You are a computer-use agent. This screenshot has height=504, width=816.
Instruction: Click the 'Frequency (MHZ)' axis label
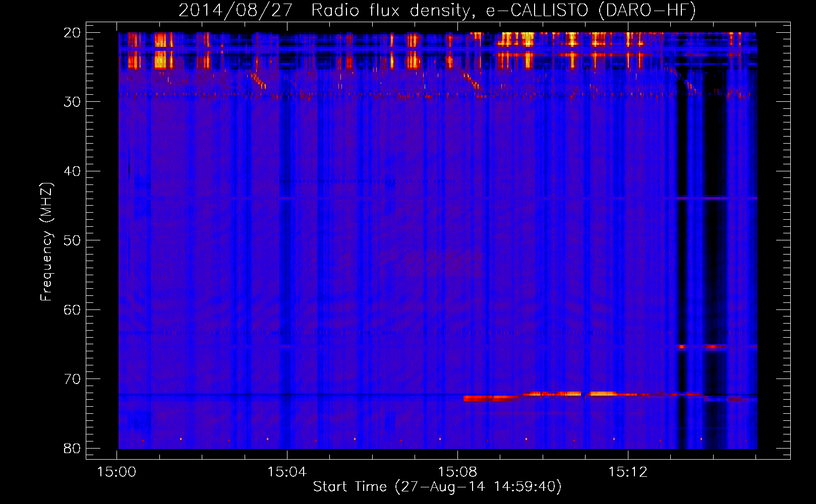tap(46, 242)
